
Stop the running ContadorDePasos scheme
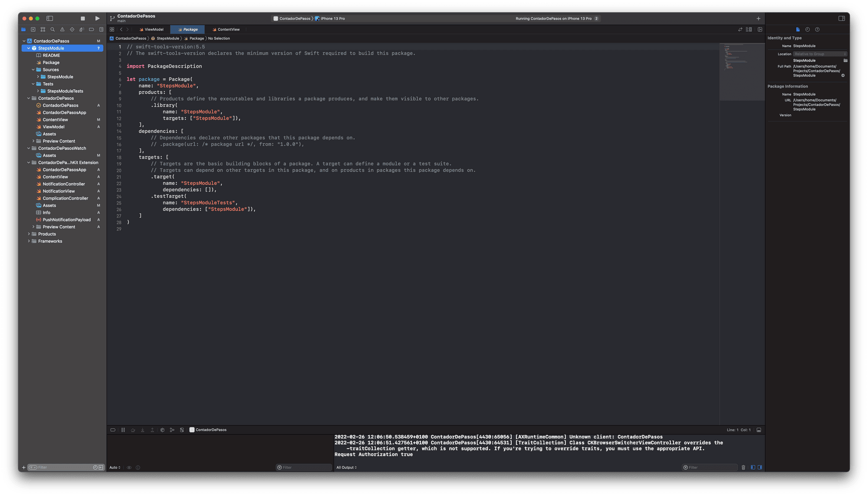coord(82,18)
